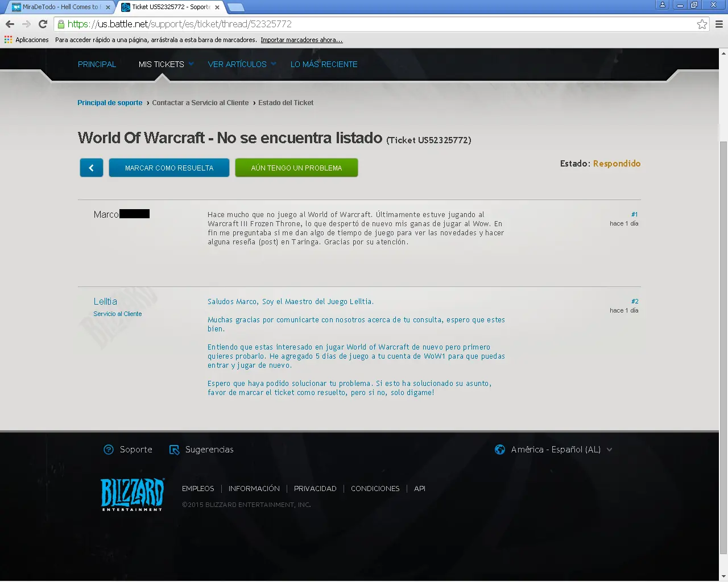Click the green padlock security icon

(x=61, y=24)
